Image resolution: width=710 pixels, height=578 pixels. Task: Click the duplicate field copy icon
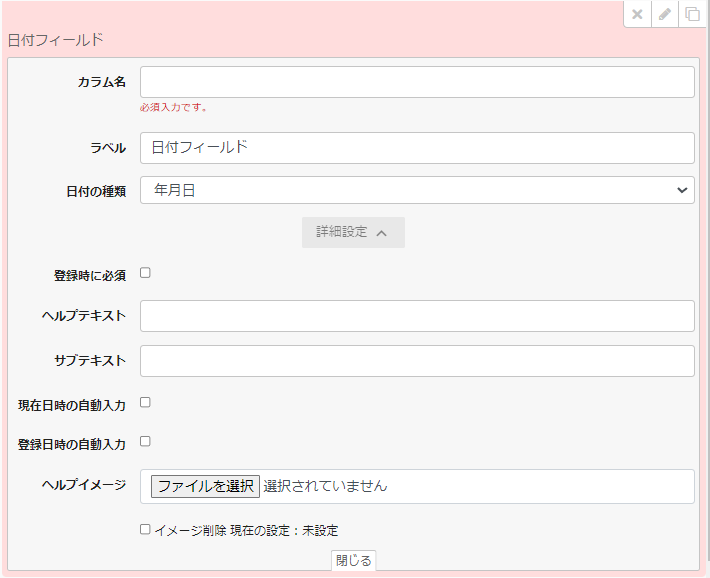[x=691, y=14]
